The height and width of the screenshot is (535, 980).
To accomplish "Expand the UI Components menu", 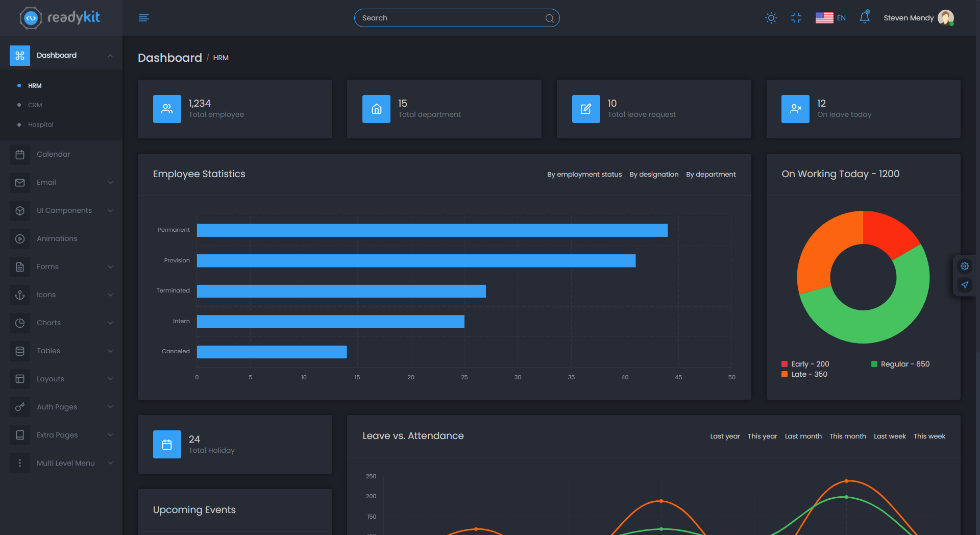I will point(61,210).
